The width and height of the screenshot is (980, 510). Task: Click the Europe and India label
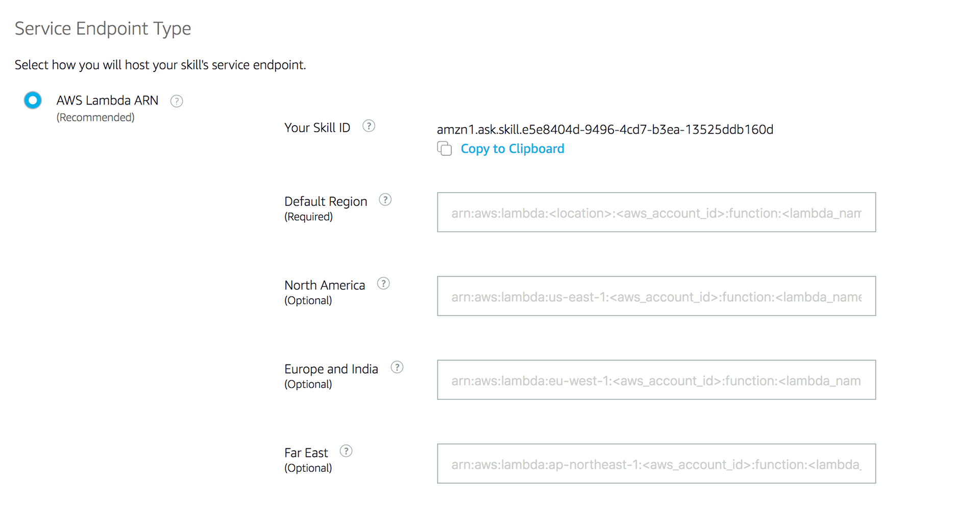331,369
